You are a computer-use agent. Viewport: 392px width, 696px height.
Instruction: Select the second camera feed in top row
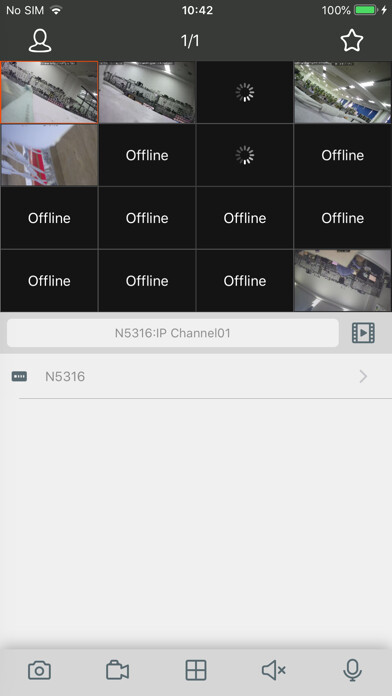coord(147,92)
